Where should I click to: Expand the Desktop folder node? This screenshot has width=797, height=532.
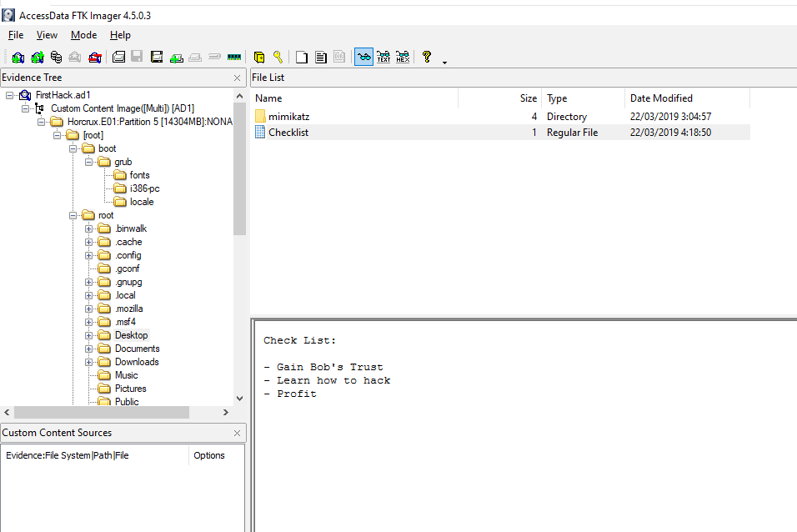89,335
